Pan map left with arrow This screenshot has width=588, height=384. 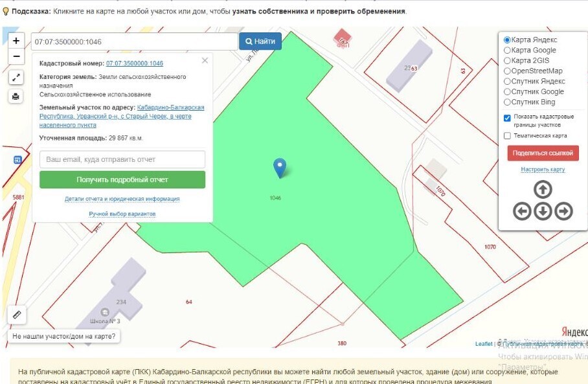pos(522,211)
